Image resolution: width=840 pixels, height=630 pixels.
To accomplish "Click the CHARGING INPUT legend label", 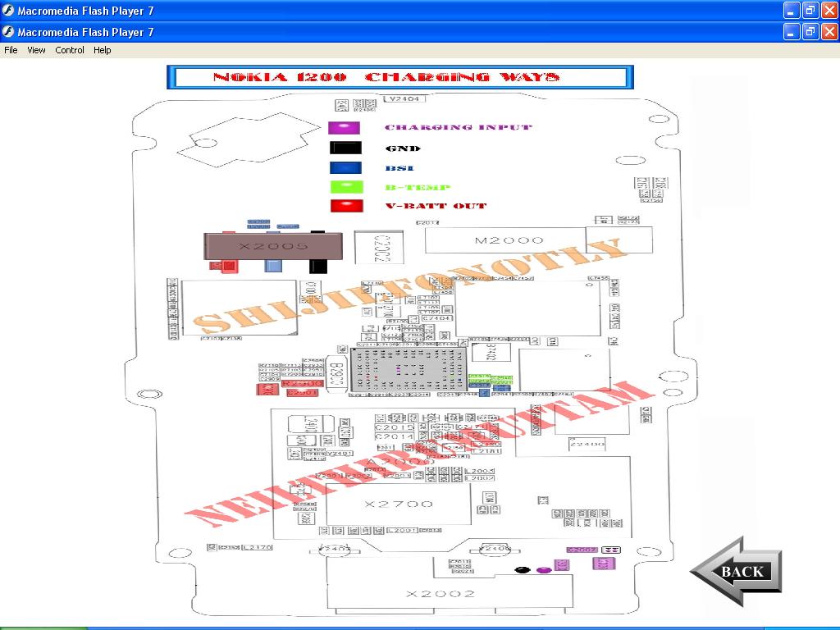I will (x=459, y=127).
